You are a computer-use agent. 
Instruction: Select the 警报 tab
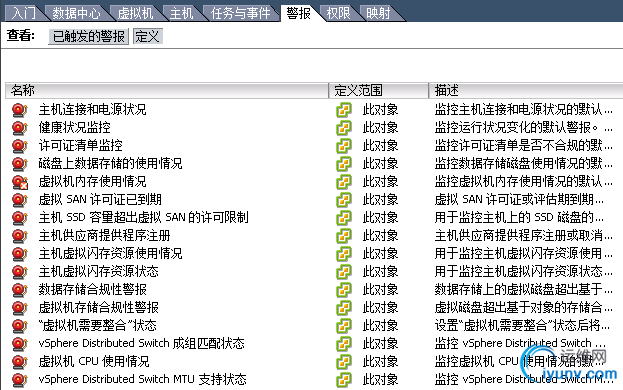(x=298, y=14)
